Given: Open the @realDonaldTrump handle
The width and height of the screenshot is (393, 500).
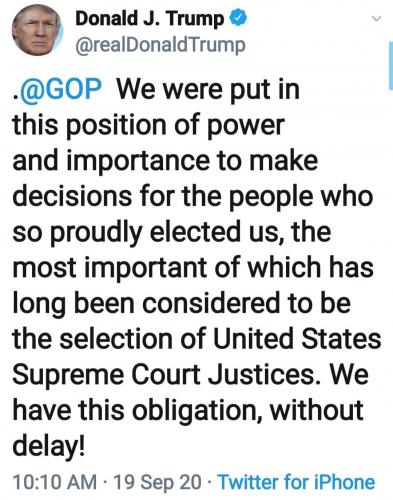Looking at the screenshot, I should click(161, 45).
